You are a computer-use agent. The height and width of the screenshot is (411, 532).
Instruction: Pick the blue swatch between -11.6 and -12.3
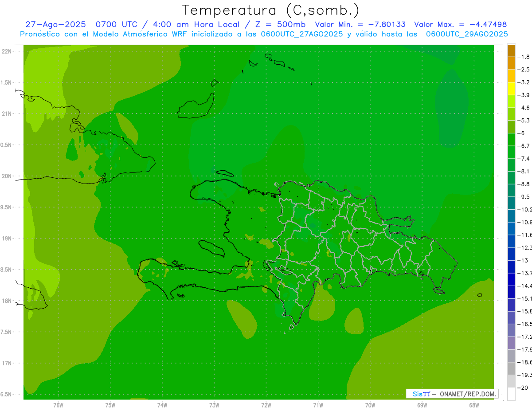pyautogui.click(x=511, y=241)
